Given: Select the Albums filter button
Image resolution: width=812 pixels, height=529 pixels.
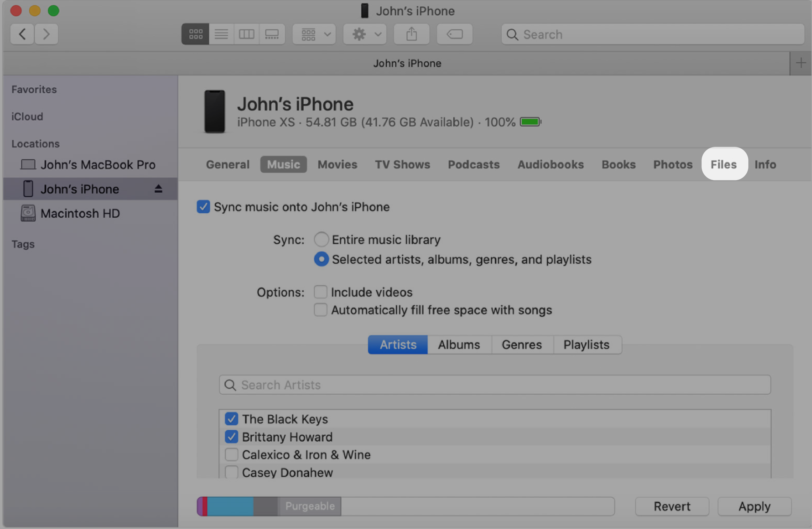Looking at the screenshot, I should click(459, 344).
